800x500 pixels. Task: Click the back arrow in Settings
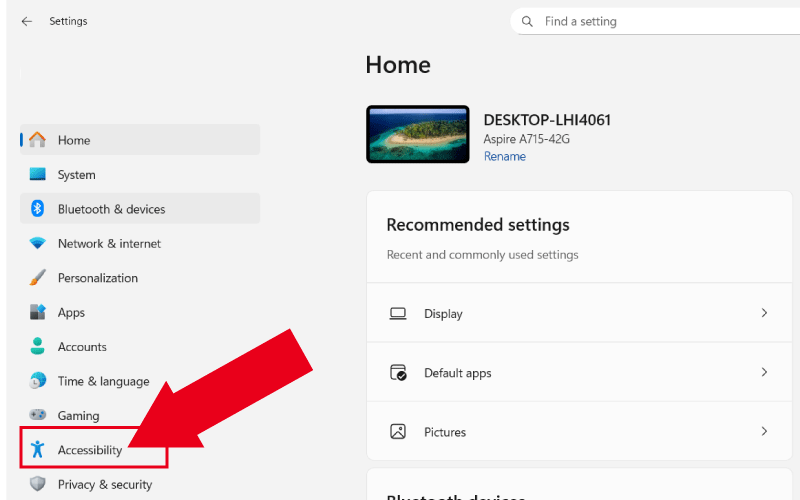click(x=26, y=21)
